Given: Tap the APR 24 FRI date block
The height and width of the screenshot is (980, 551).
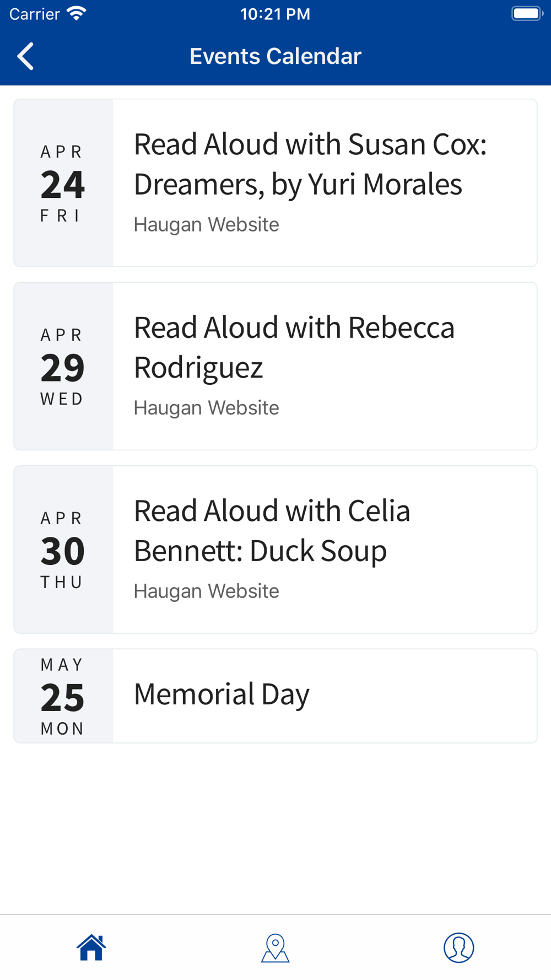Looking at the screenshot, I should 63,183.
